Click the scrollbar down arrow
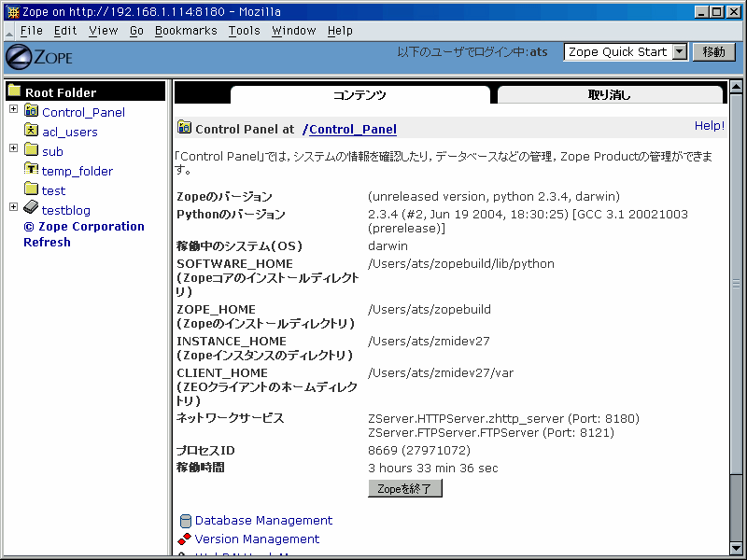Viewport: 747px width, 560px height. click(x=736, y=549)
